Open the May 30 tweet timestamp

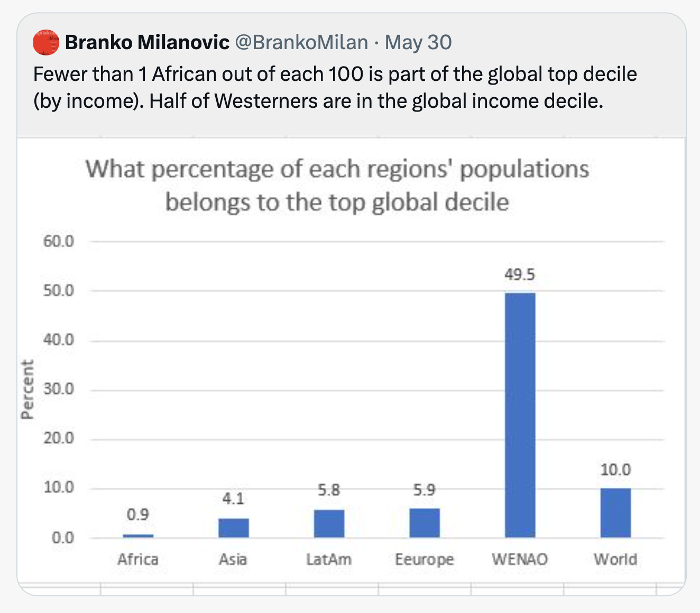(x=418, y=42)
